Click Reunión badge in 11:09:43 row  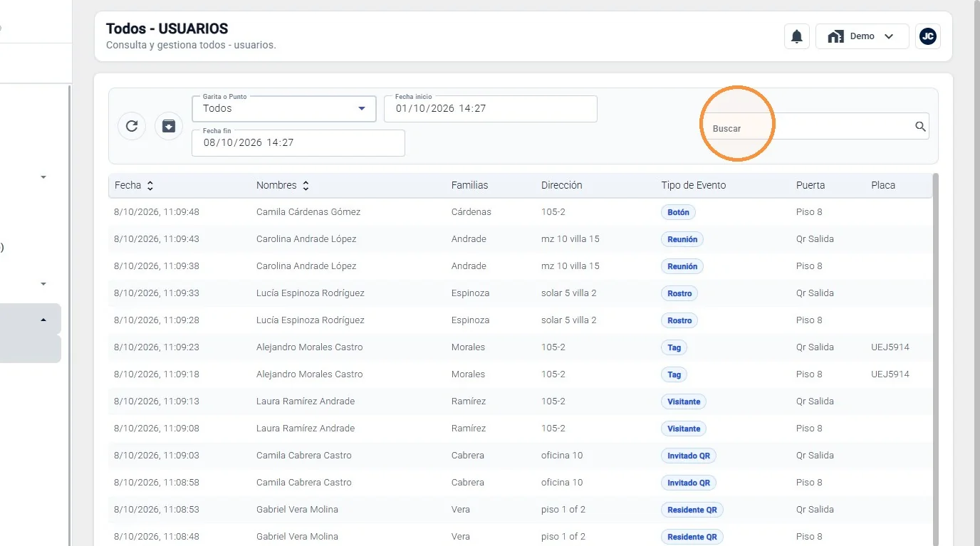(682, 239)
